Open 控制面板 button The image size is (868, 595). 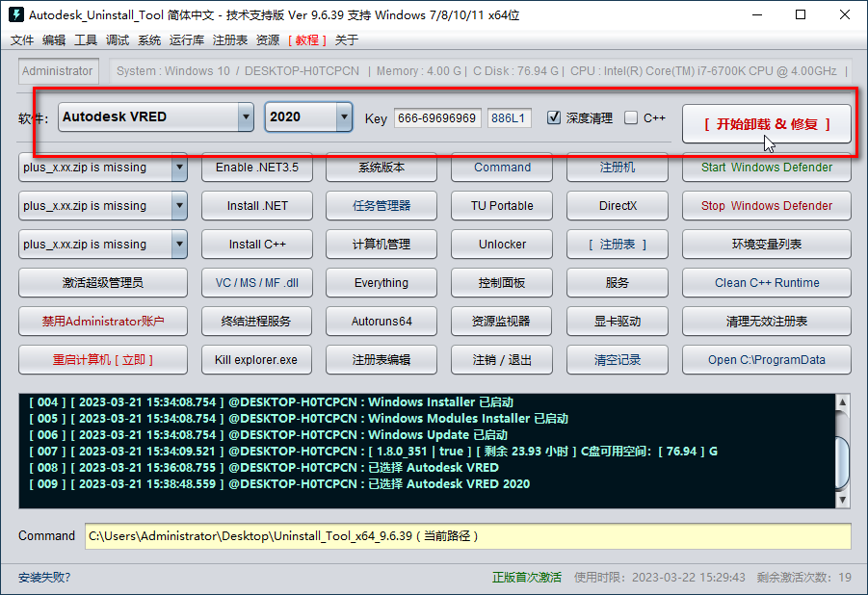[502, 283]
